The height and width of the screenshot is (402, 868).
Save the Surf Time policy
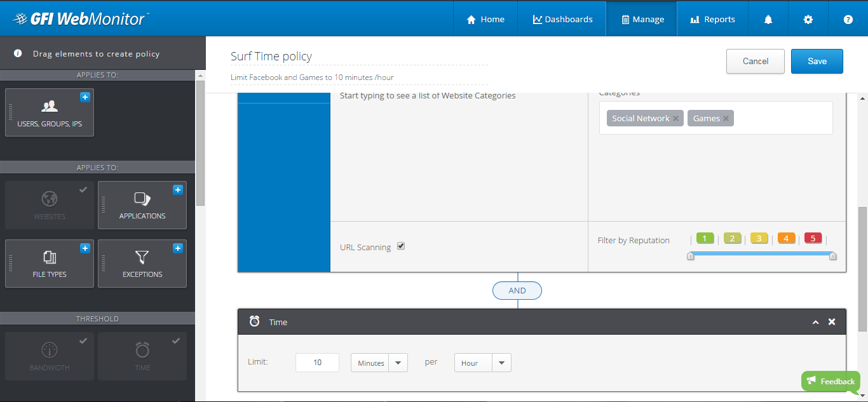[x=817, y=61]
